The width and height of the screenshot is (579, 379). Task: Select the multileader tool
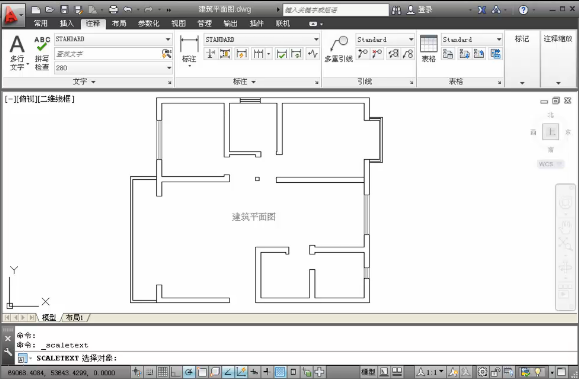tap(339, 49)
